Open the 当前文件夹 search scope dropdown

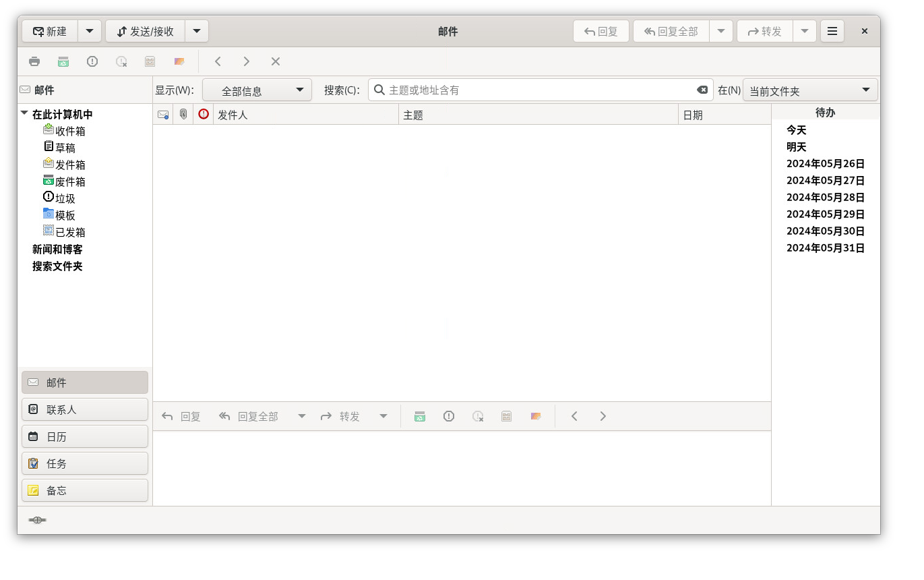[x=810, y=90]
